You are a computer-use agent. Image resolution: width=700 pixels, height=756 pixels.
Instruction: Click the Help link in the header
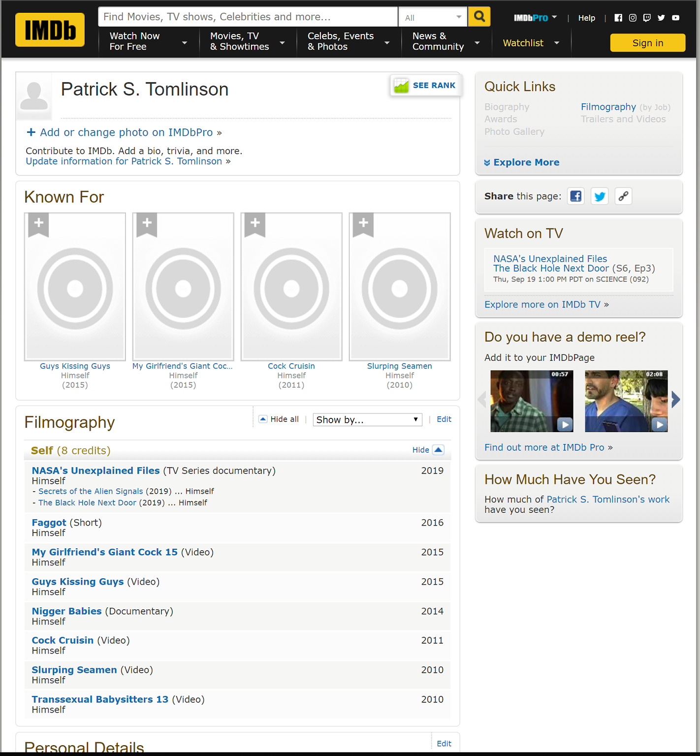coord(587,18)
